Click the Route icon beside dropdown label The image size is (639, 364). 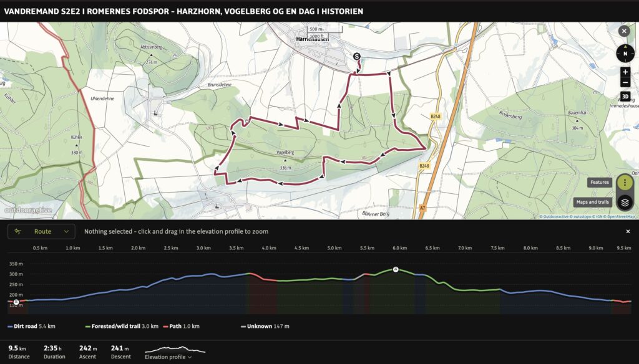tap(17, 231)
